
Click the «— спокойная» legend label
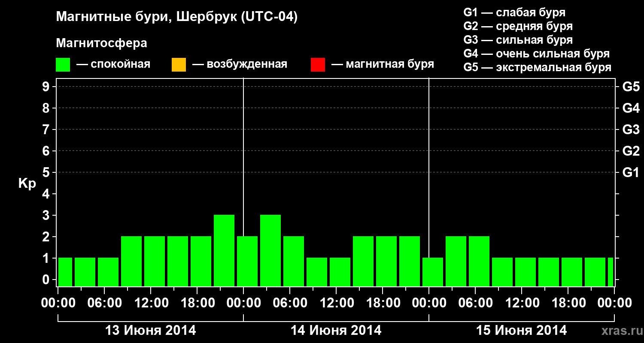[x=113, y=64]
